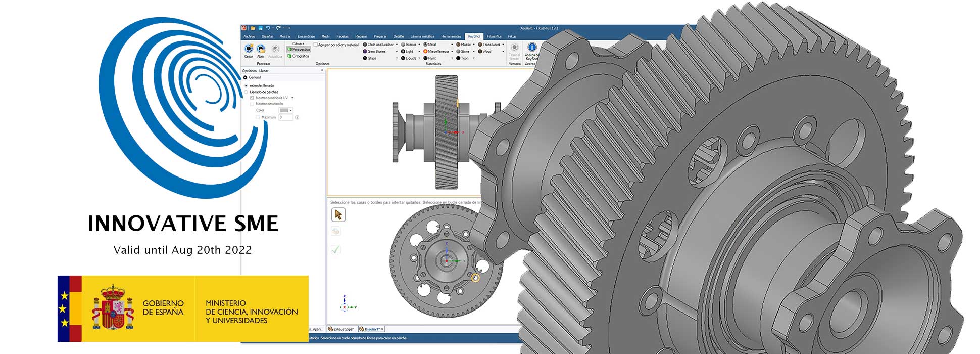The height and width of the screenshot is (354, 980).
Task: Pick the Translucent material
Action: coord(489,45)
